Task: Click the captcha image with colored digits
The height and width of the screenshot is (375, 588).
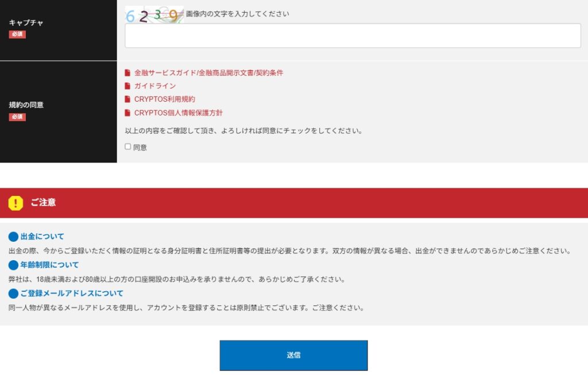Action: 154,15
